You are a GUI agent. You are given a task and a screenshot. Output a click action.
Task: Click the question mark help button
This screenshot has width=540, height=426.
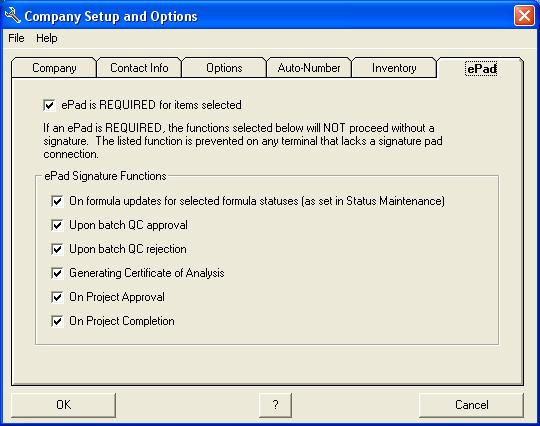pos(275,405)
